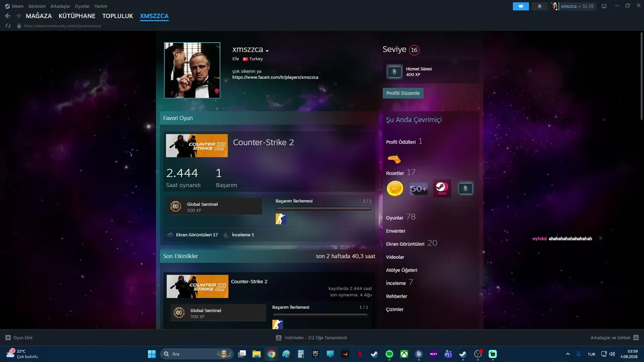Select the XMSZZCA profile tab
The height and width of the screenshot is (362, 644).
[x=154, y=16]
